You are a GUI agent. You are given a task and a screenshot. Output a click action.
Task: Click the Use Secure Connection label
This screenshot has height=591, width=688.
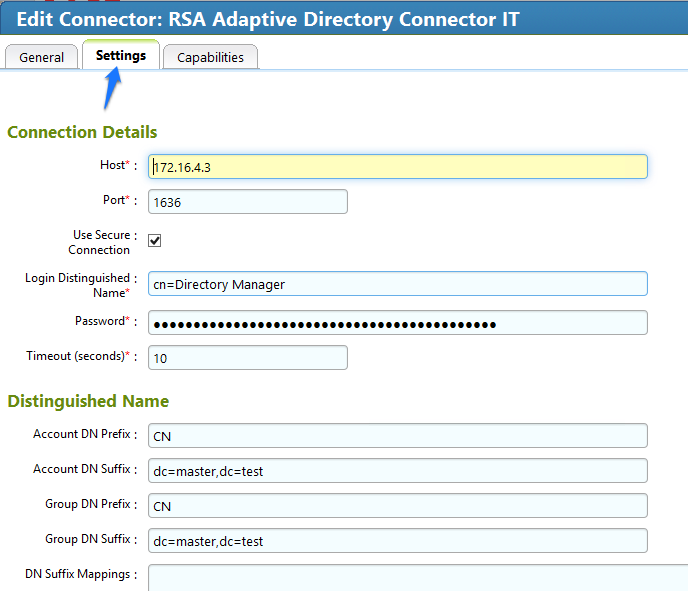tap(101, 242)
